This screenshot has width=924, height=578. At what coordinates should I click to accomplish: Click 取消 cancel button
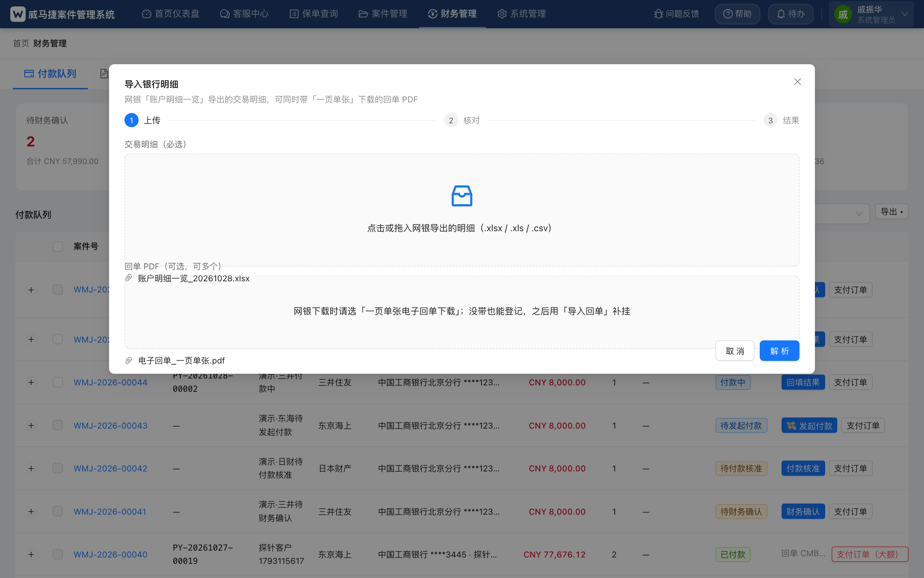[x=735, y=351]
